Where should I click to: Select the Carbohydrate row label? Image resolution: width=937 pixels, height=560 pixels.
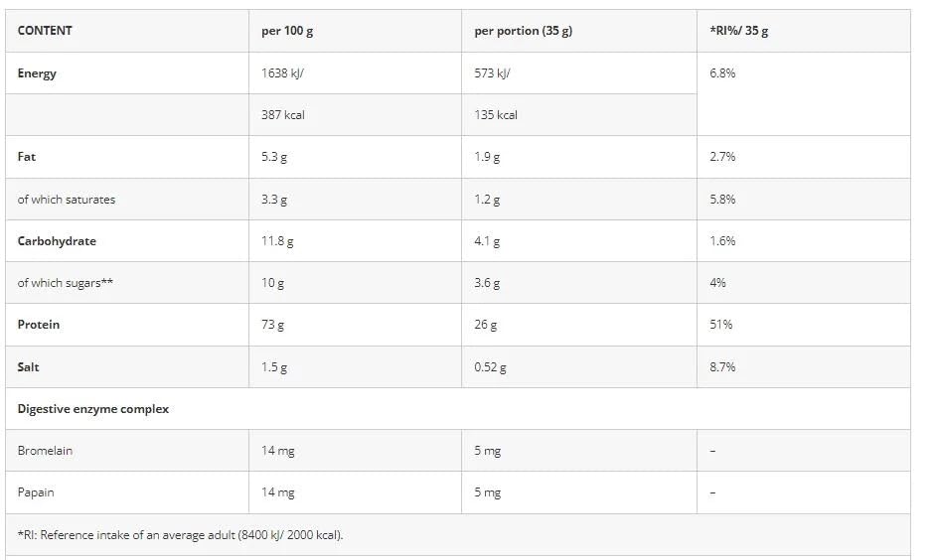57,241
